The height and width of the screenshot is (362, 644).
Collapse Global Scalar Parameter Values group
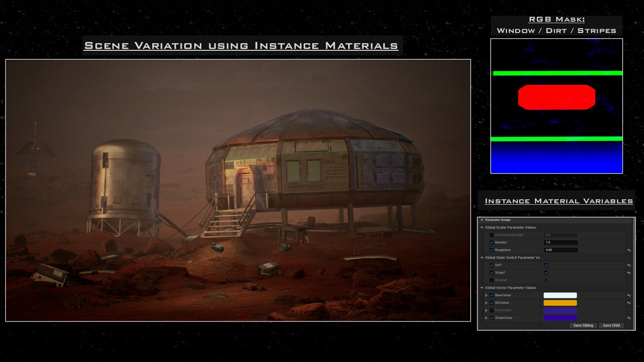[x=482, y=227]
